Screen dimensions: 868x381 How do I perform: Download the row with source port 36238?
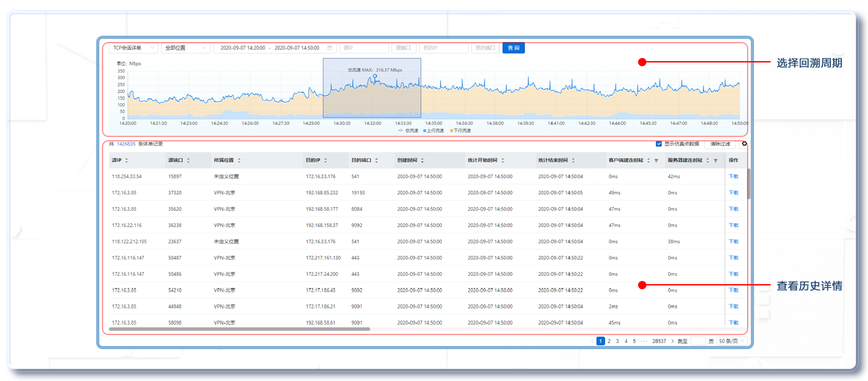click(x=734, y=225)
